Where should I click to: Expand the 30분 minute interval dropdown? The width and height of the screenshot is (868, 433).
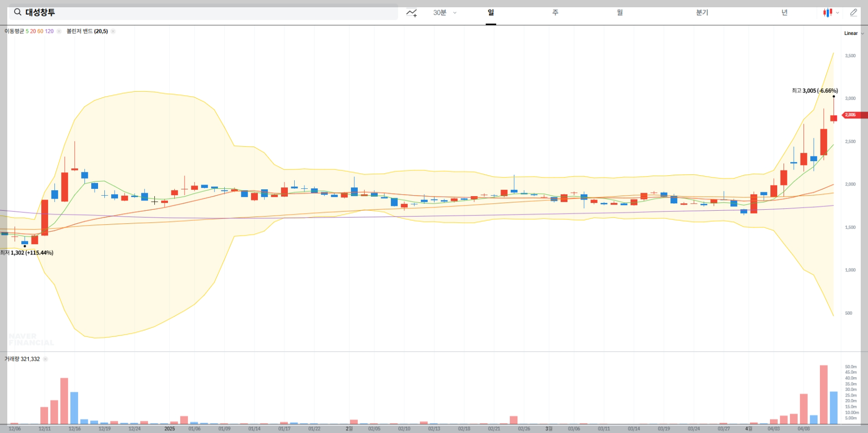click(445, 13)
